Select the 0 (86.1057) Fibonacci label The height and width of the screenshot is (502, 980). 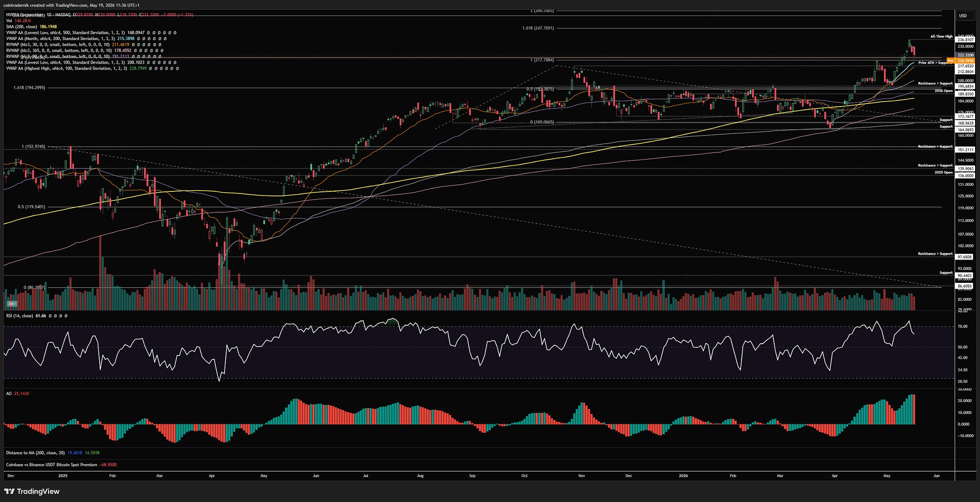(x=34, y=287)
